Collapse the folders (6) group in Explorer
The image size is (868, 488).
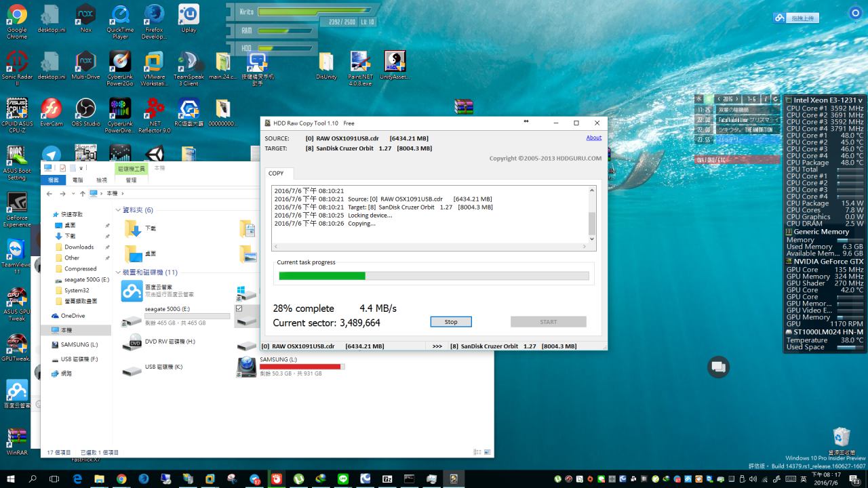(118, 211)
